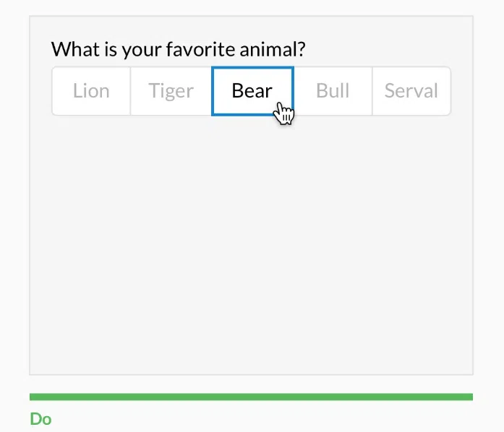This screenshot has width=504, height=432.
Task: Click the green divider bar
Action: click(x=251, y=397)
